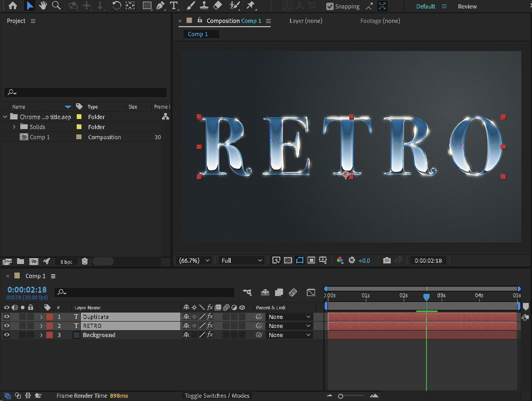Select the Hand tool
This screenshot has width=532, height=401.
coord(43,6)
